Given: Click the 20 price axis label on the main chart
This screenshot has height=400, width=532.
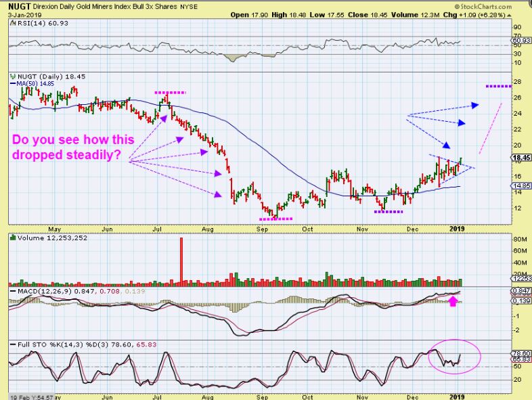Looking at the screenshot, I should click(x=517, y=146).
